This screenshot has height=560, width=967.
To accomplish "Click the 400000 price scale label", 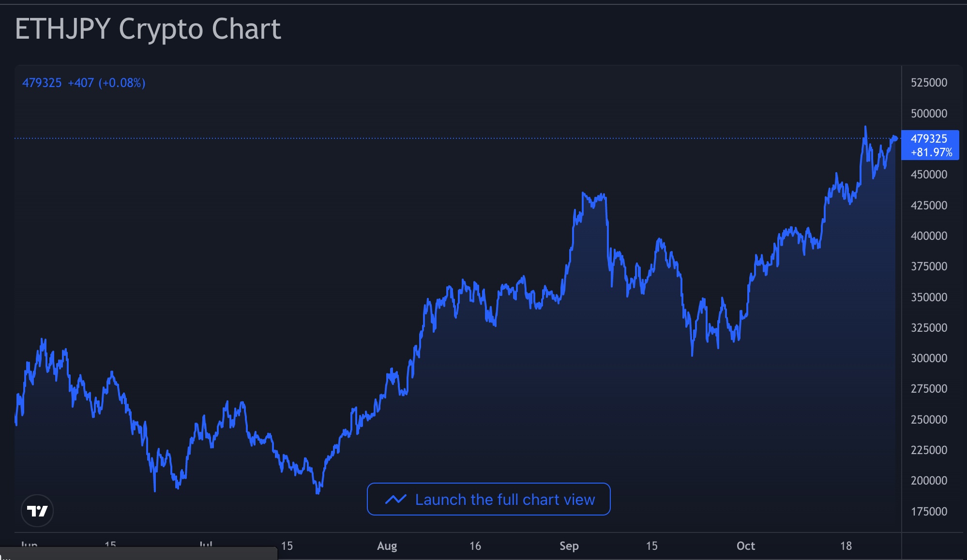I will pos(929,236).
